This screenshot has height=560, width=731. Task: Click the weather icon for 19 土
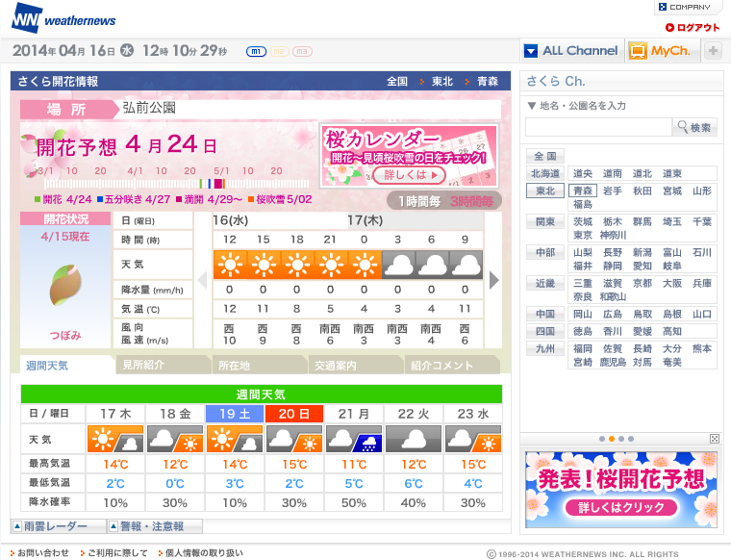[235, 439]
